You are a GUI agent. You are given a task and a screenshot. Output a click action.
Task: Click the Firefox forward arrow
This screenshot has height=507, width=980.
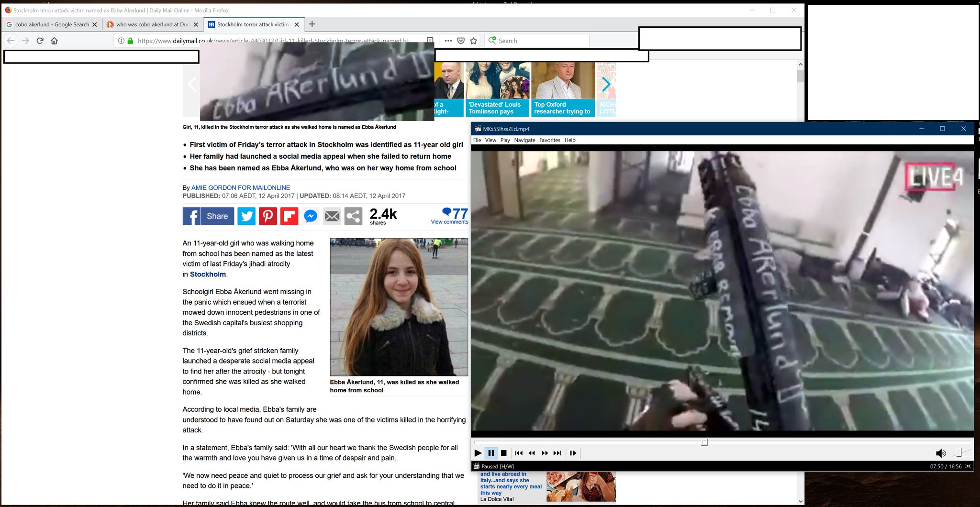coord(25,41)
